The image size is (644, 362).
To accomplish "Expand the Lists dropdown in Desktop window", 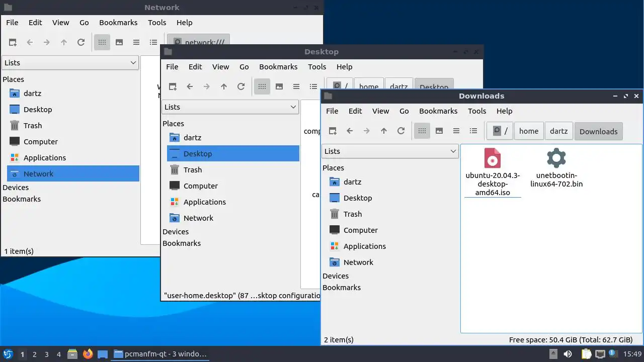I will (230, 107).
